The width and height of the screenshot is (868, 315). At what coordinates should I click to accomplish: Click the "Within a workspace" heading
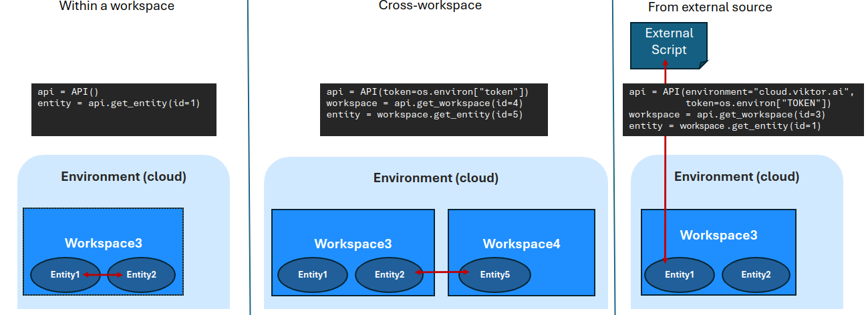117,7
